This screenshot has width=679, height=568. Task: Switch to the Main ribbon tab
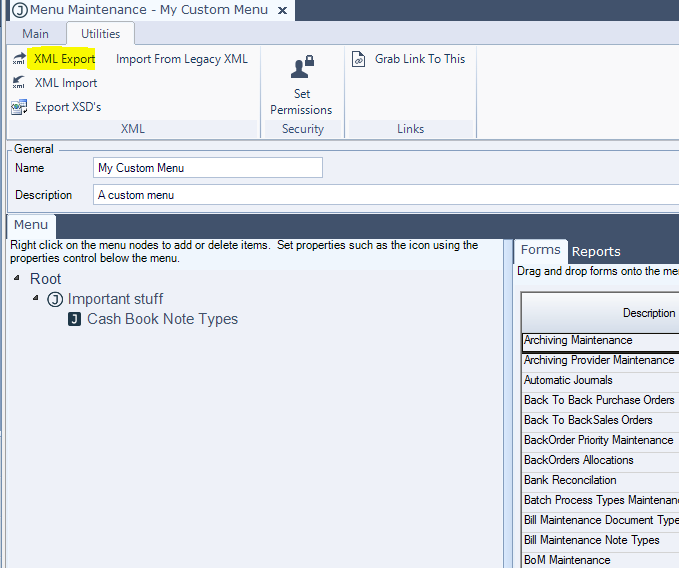click(x=35, y=34)
